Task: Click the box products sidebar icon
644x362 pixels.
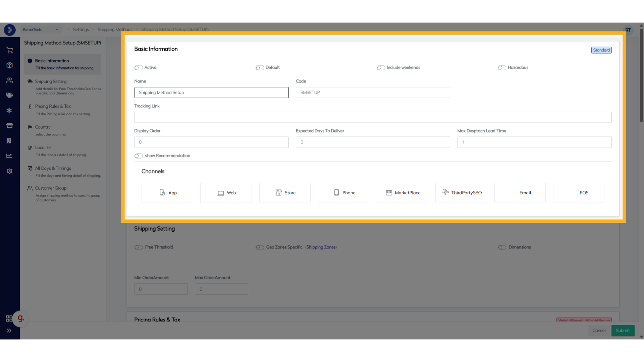Action: 10,65
